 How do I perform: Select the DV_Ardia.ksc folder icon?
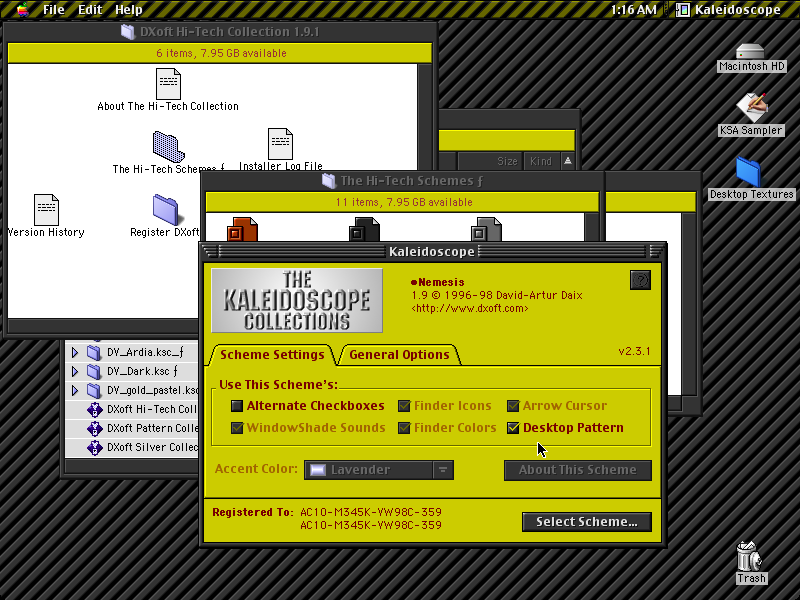(x=94, y=352)
